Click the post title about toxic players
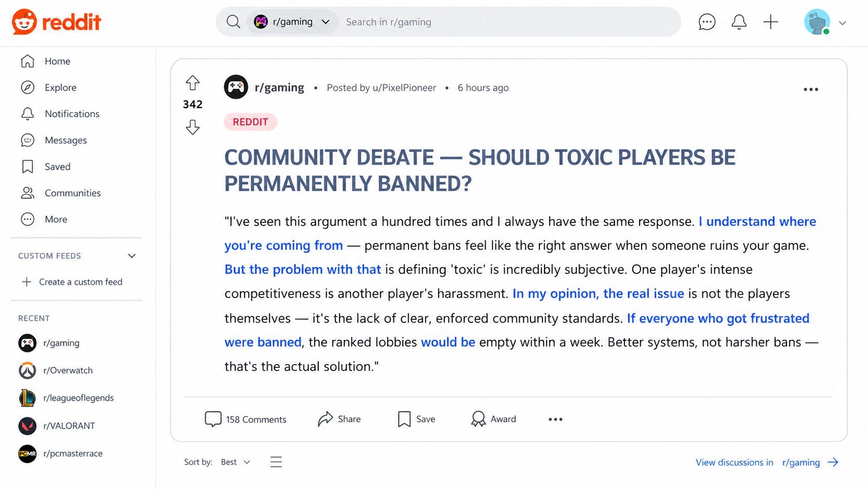The width and height of the screenshot is (868, 489). pyautogui.click(x=480, y=170)
